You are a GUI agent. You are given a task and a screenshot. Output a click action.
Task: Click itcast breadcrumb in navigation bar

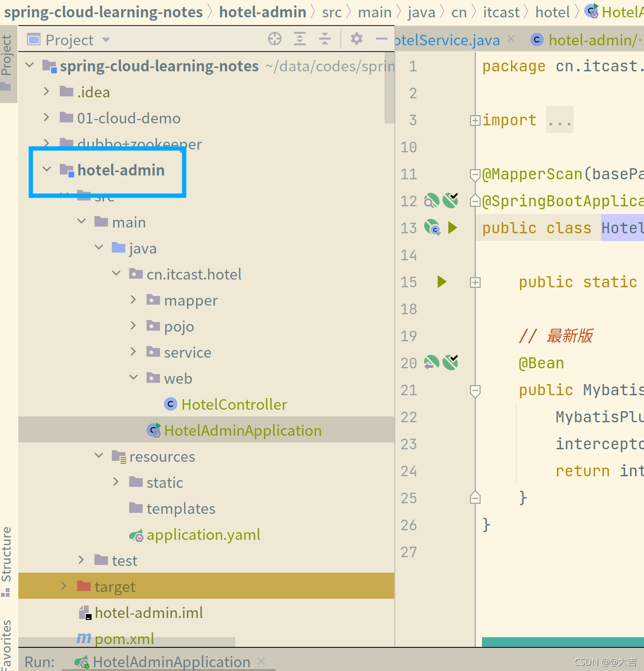pyautogui.click(x=501, y=12)
